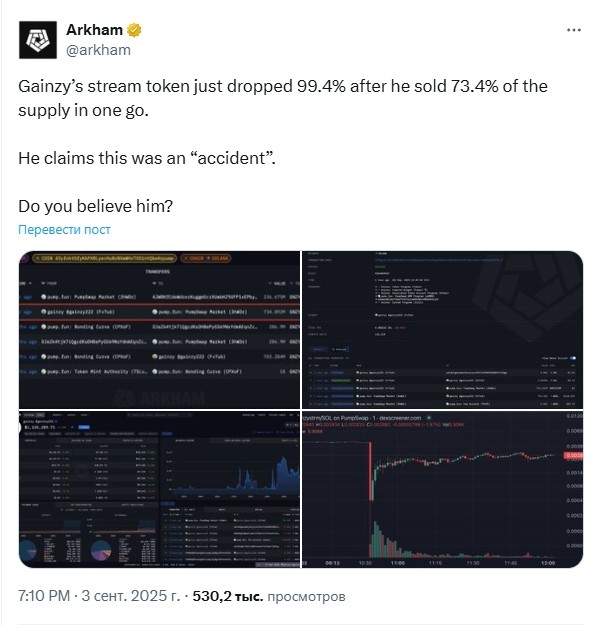
Task: Click the left pie chart in portfolio image
Action: (x=28, y=551)
